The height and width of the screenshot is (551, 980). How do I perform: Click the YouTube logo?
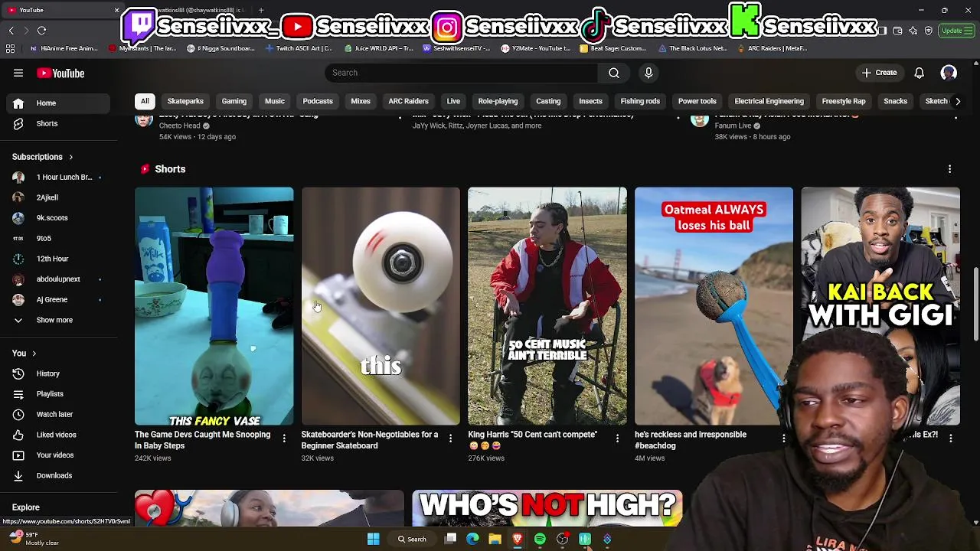click(60, 73)
